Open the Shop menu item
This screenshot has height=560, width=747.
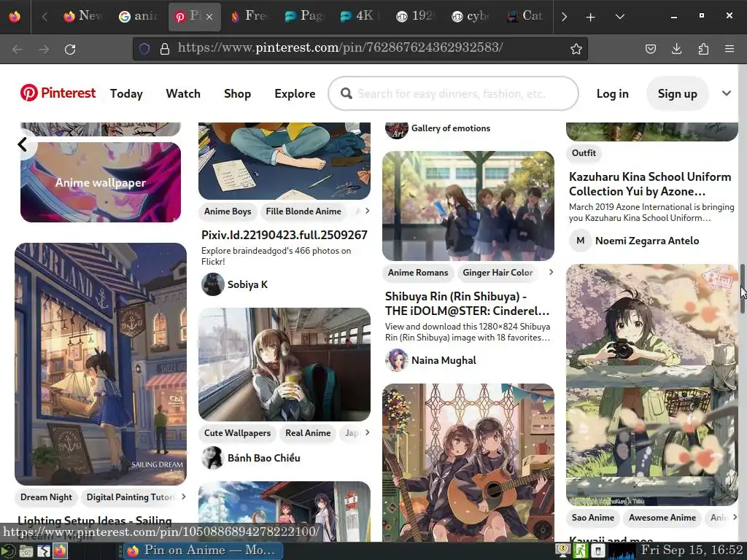click(x=237, y=93)
